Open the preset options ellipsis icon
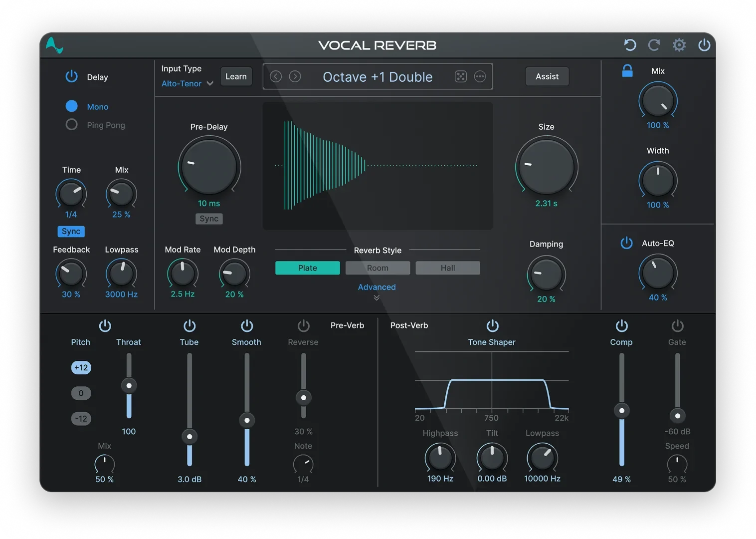Screen dimensions: 756x539 coord(480,76)
